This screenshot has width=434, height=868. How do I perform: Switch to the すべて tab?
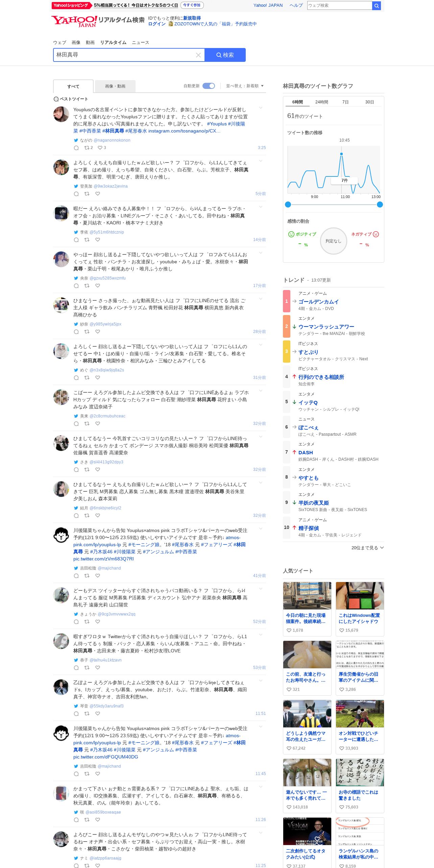coord(73,87)
